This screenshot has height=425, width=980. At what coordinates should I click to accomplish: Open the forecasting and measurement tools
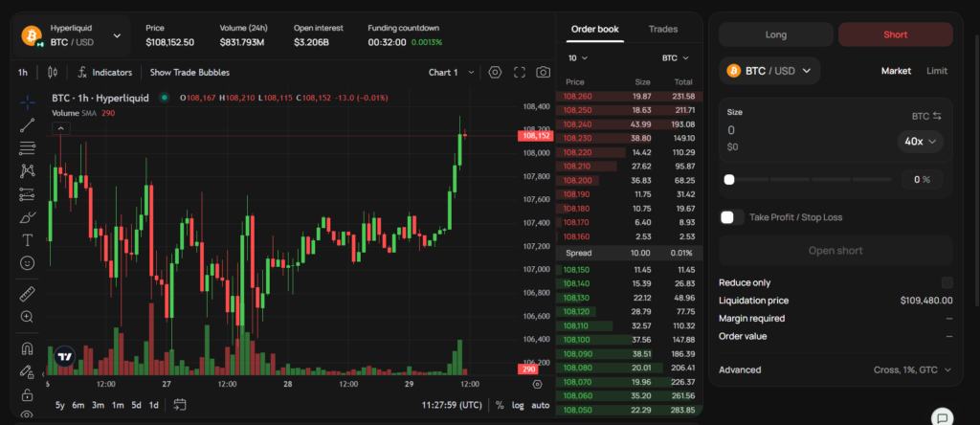[27, 194]
